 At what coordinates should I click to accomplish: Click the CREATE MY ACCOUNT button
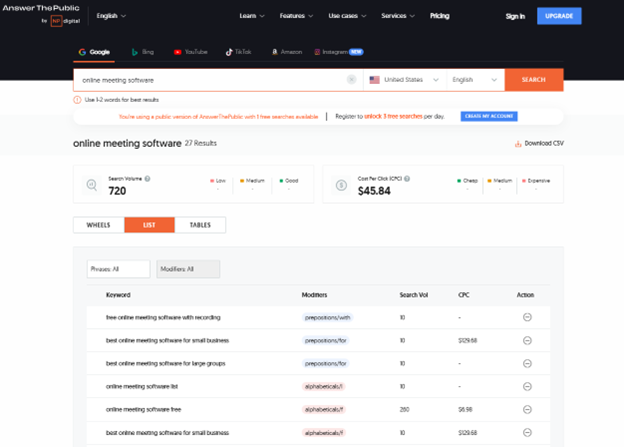[x=489, y=116]
